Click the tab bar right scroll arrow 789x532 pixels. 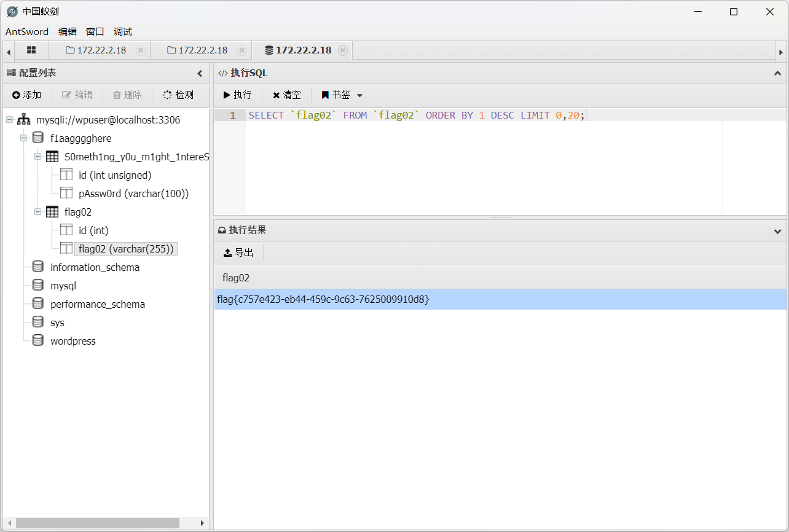pos(781,51)
